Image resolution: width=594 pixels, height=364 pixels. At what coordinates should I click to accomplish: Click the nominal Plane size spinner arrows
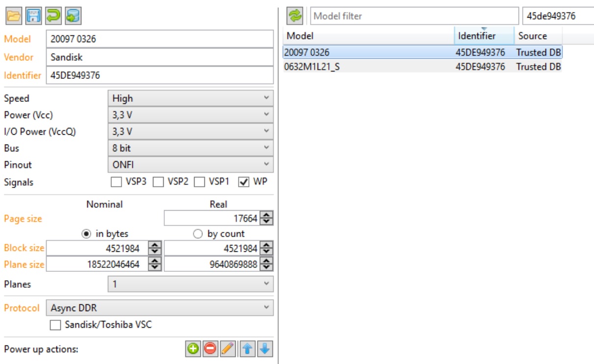coord(154,265)
